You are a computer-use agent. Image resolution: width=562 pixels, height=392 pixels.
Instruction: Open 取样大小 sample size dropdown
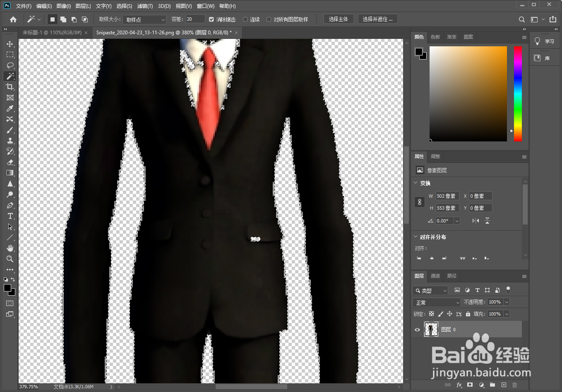tap(144, 19)
